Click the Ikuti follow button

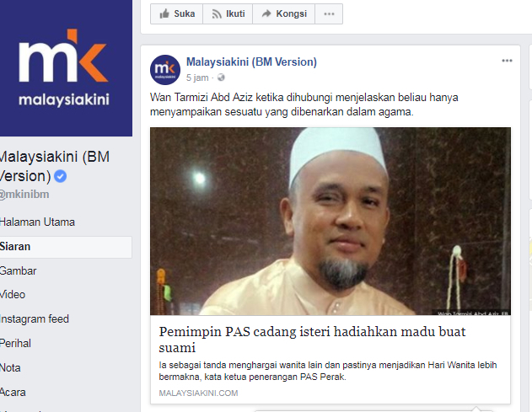228,14
